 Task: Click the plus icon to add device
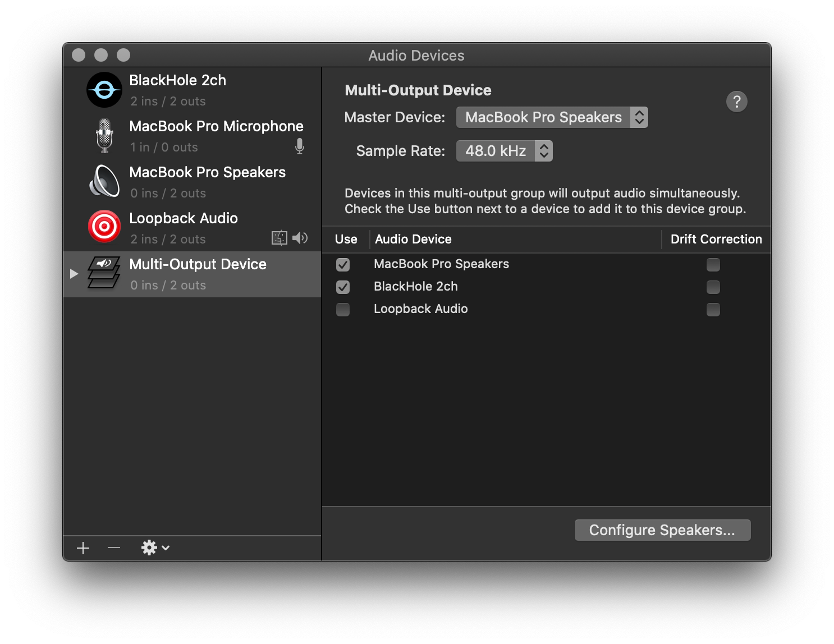click(83, 548)
